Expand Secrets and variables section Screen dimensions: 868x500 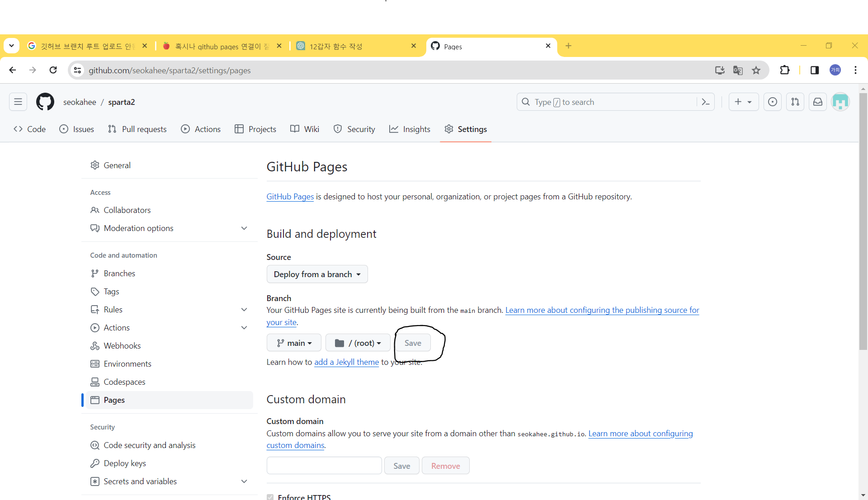pos(170,481)
